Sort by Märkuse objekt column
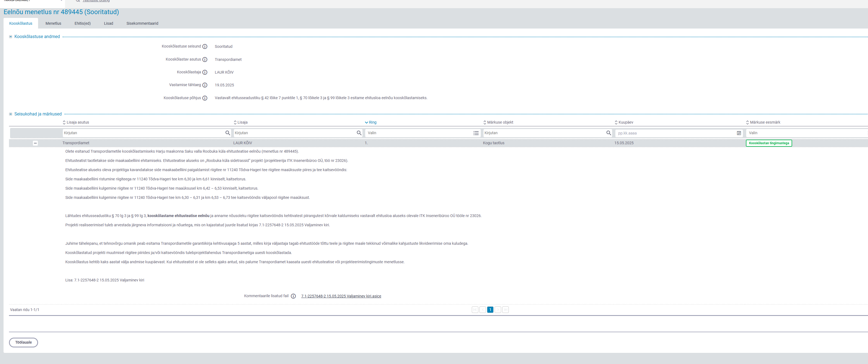This screenshot has height=364, width=868. (x=498, y=122)
